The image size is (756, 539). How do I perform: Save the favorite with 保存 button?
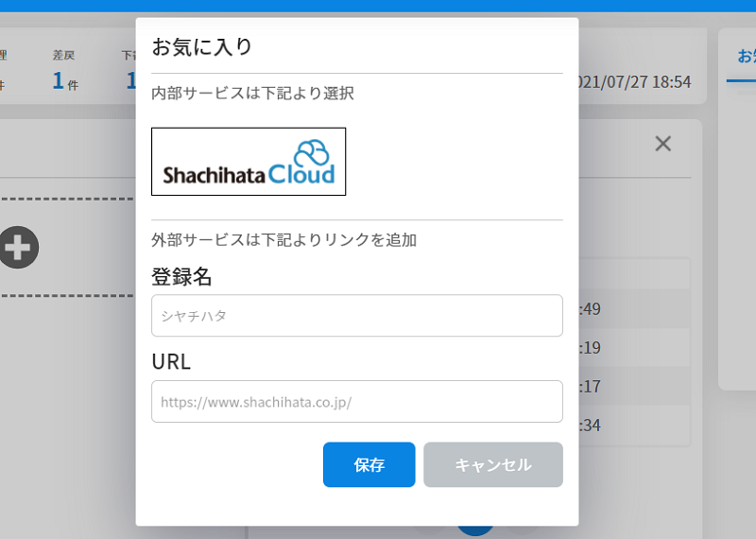(x=369, y=464)
